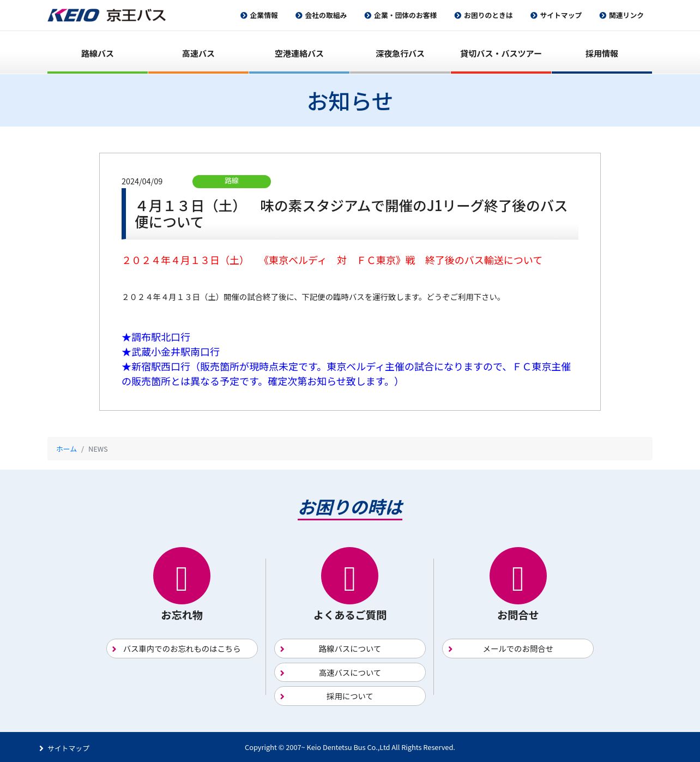Open the お困りのときは header link
The width and height of the screenshot is (700, 762).
(x=488, y=15)
